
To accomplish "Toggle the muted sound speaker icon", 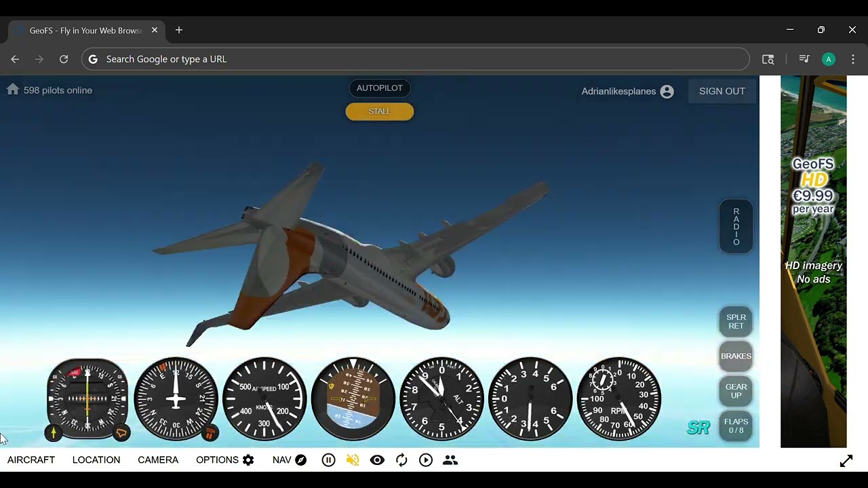I will (353, 460).
